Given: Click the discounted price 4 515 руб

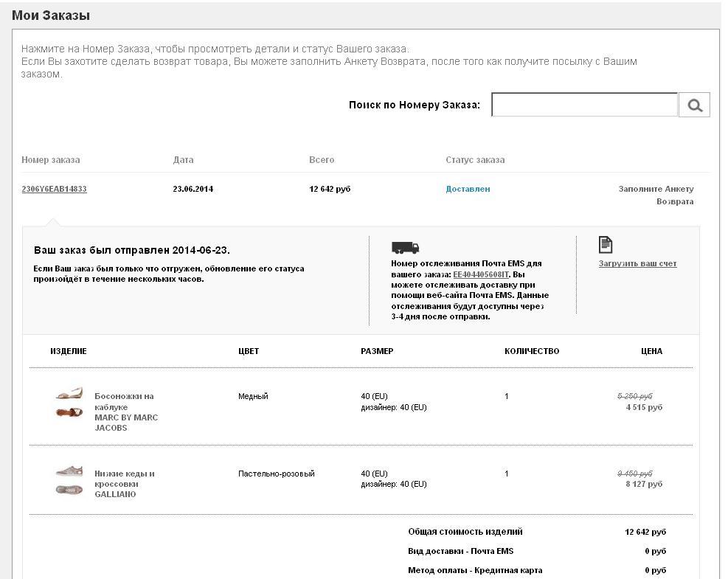Looking at the screenshot, I should [644, 407].
